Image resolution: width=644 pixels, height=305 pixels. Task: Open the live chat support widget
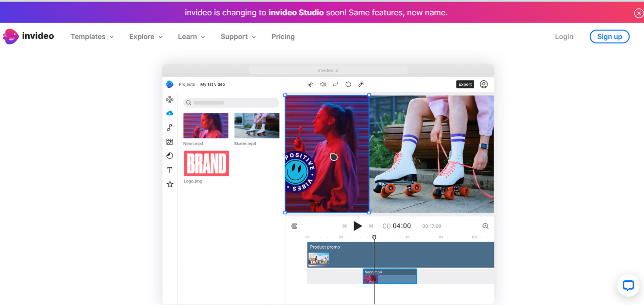click(x=628, y=285)
